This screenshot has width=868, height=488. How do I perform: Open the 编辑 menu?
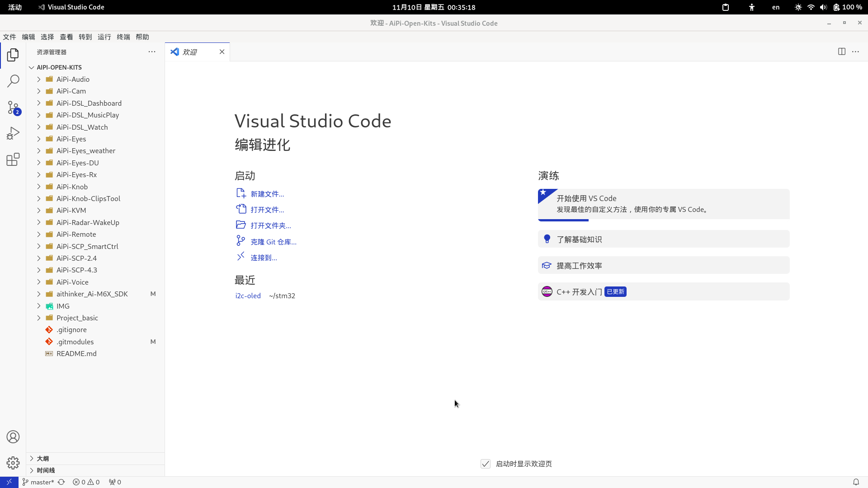pyautogui.click(x=28, y=37)
